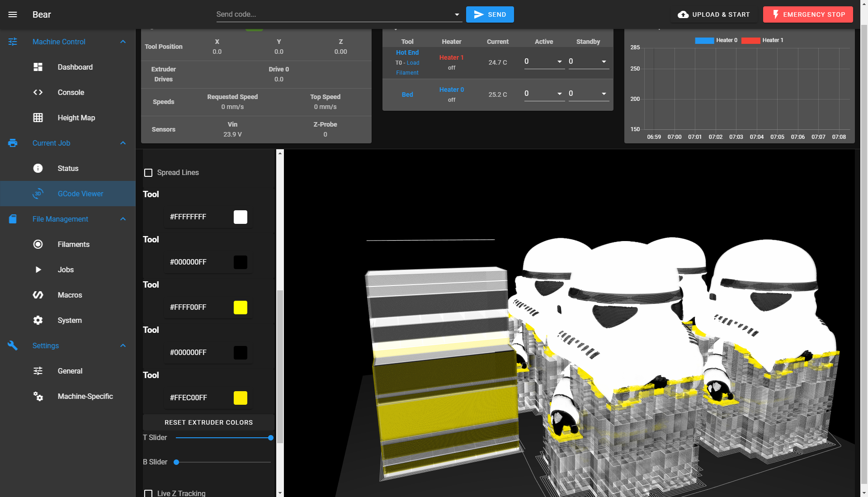
Task: Click RESET EXTRUDER COLORS button
Action: [208, 422]
